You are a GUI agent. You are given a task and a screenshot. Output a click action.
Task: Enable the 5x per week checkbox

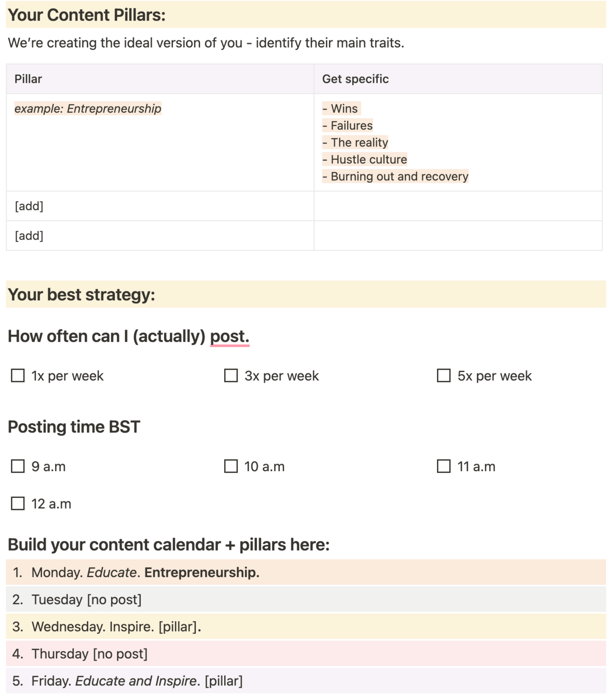444,376
